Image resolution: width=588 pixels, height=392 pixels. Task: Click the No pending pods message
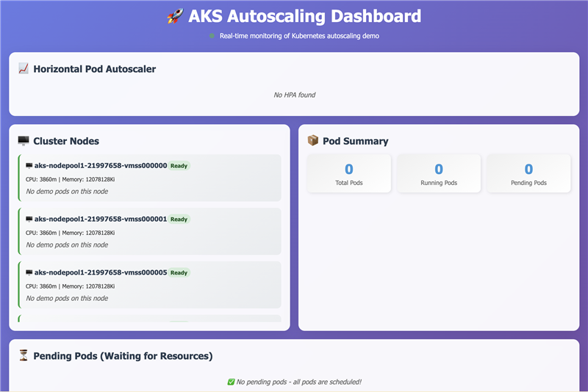pyautogui.click(x=299, y=382)
